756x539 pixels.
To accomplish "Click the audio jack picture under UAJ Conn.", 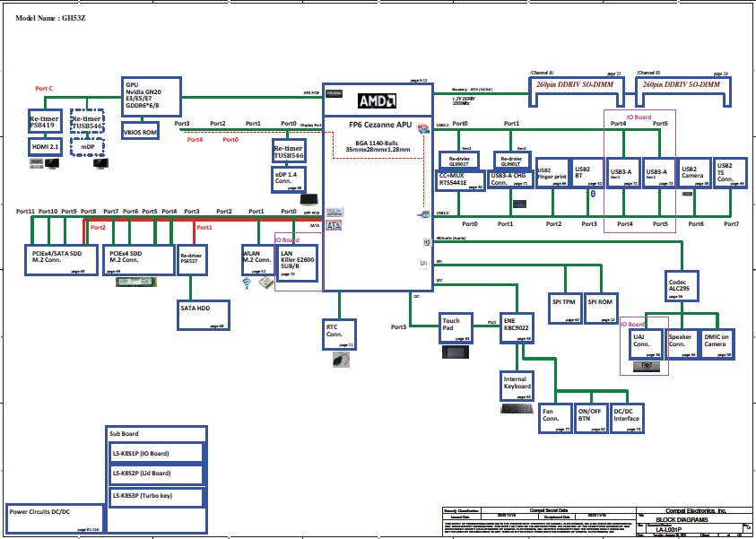I will (x=647, y=367).
